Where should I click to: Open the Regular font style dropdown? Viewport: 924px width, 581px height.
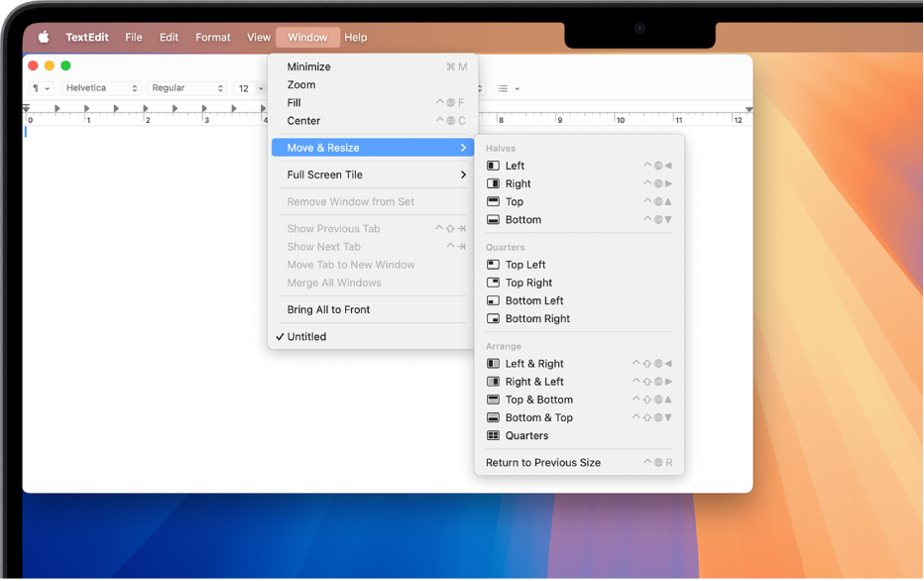(x=186, y=88)
